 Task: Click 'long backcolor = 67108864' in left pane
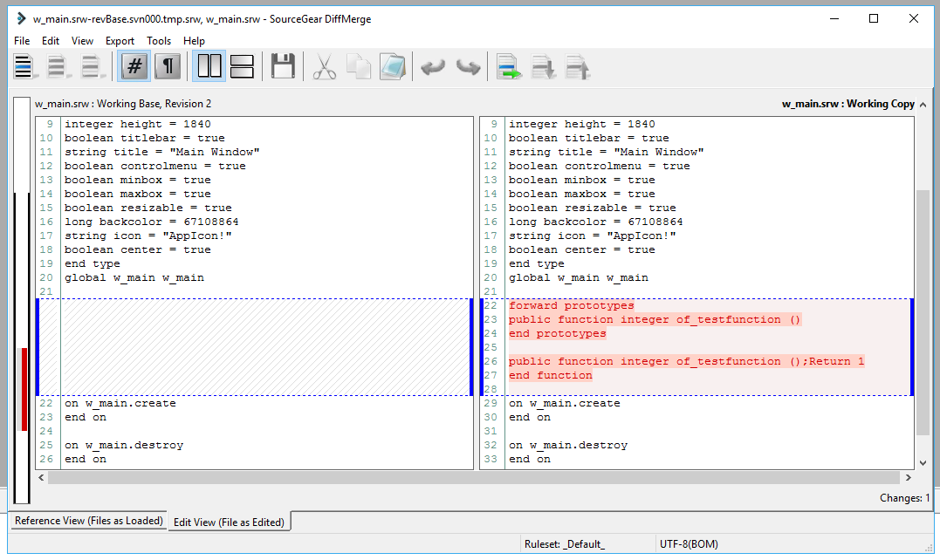pyautogui.click(x=152, y=222)
